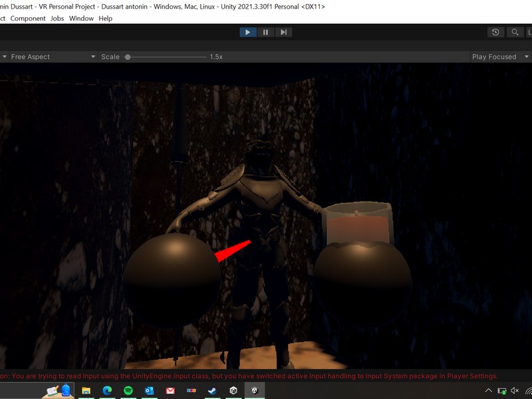Viewport: 532px width, 399px height.
Task: Open the taskbar icon with colored dots
Action: [x=192, y=390]
